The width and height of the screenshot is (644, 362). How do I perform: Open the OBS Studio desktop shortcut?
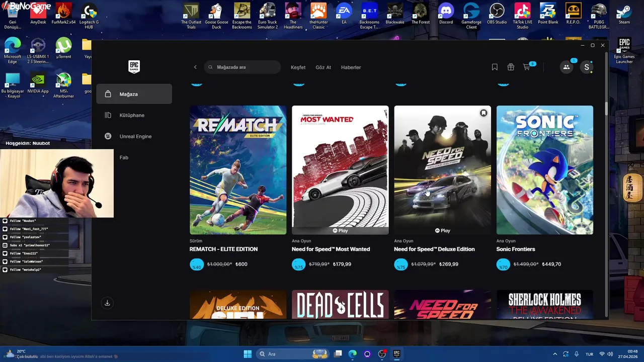pos(497,14)
